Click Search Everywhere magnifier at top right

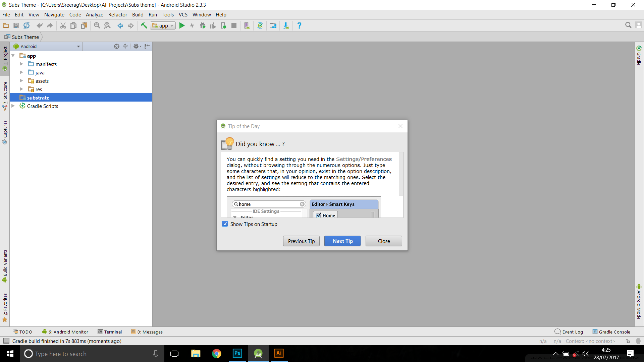tap(628, 25)
